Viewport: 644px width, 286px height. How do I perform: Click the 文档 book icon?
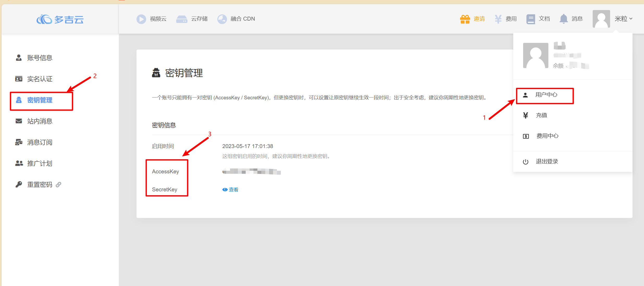coord(530,19)
